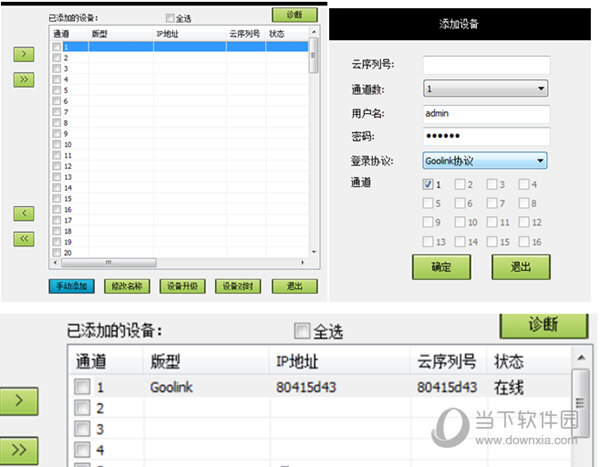Check channel 6 in 添加设备 dialog
This screenshot has height=467, width=600.
[x=460, y=203]
